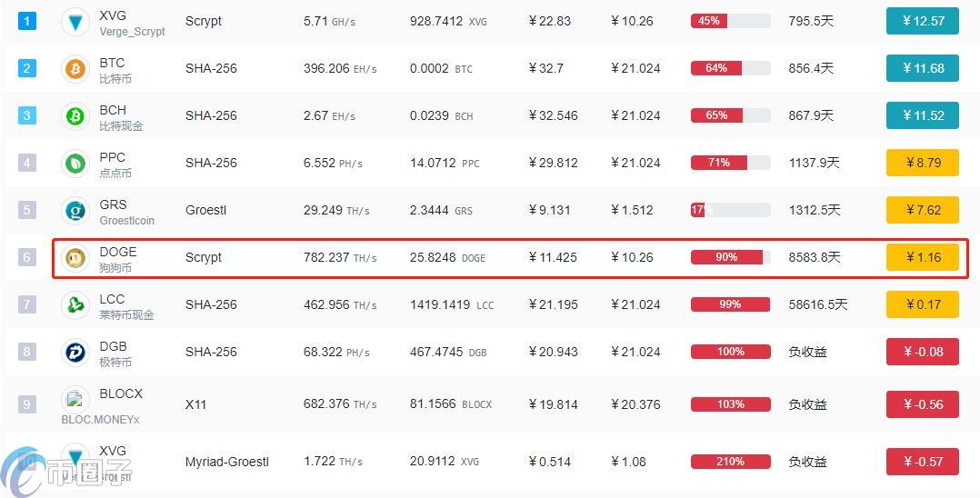Select the LCC Litecoin Cash icon
This screenshot has height=498, width=980.
click(x=75, y=305)
